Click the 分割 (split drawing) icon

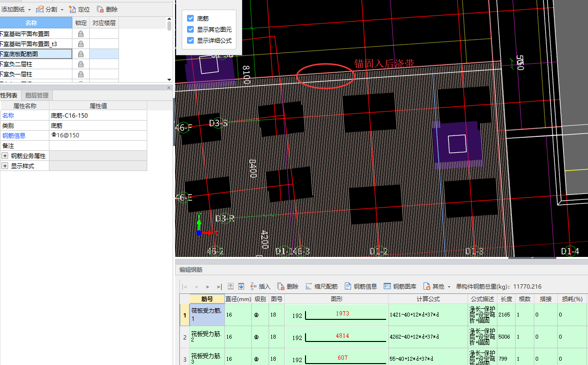coord(40,9)
